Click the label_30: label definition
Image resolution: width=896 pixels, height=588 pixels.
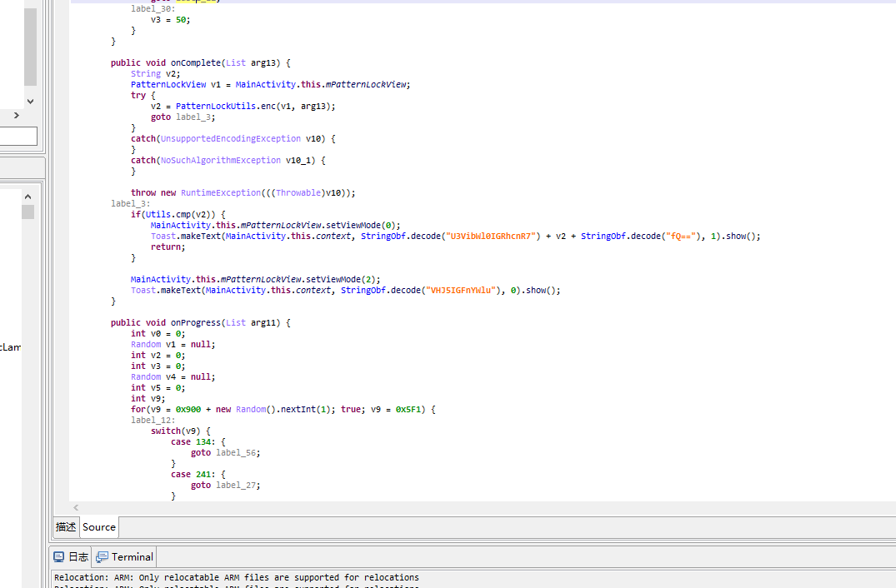[153, 8]
